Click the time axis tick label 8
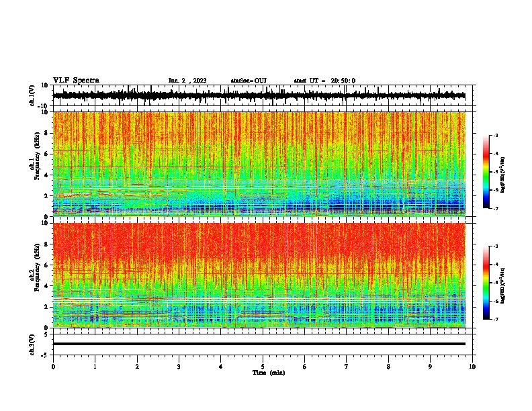532x411 pixels. [x=388, y=367]
